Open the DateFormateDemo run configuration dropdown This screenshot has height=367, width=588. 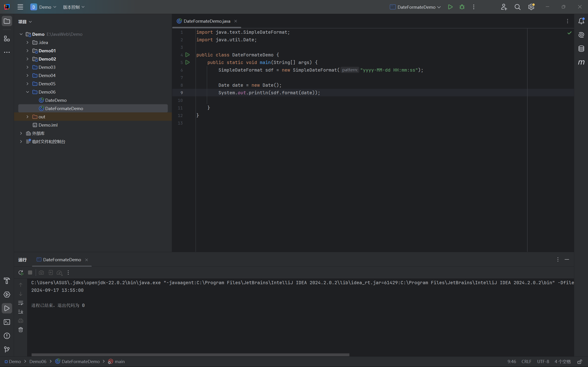click(x=416, y=7)
